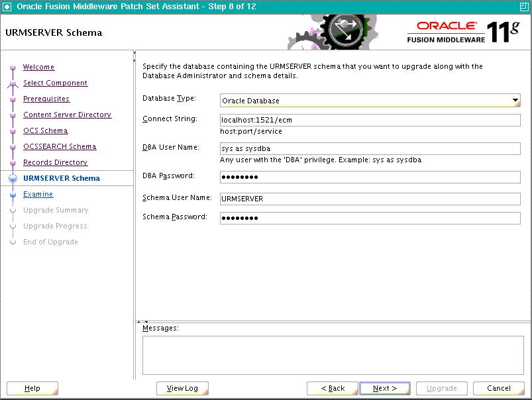Focus the Connect String field

point(370,120)
